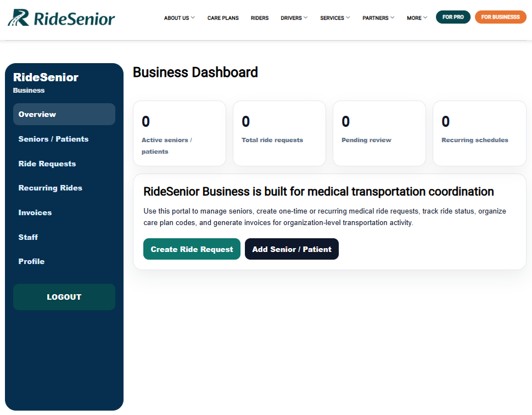This screenshot has width=532, height=415.
Task: Expand the Partners navigation menu
Action: [x=378, y=18]
